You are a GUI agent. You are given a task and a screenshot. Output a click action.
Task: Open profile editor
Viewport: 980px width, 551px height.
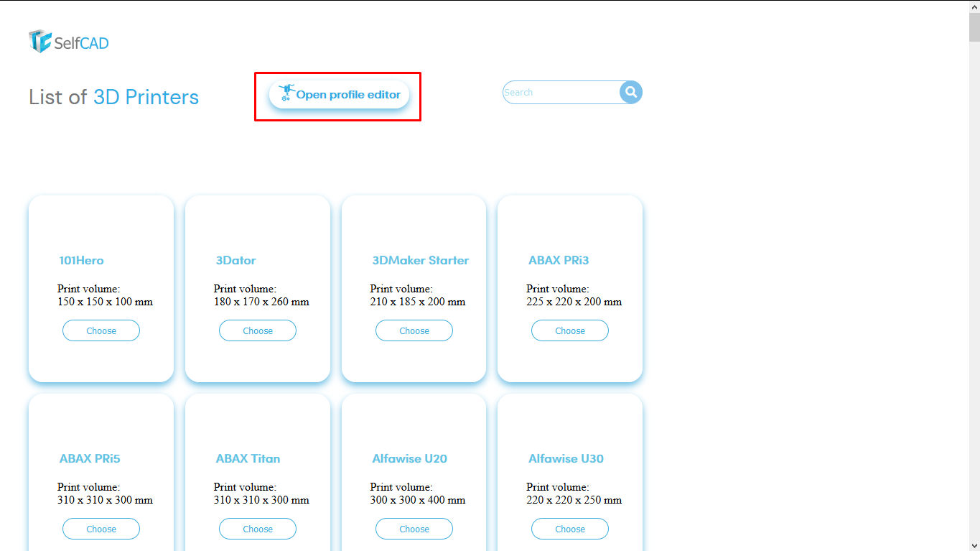coord(339,95)
